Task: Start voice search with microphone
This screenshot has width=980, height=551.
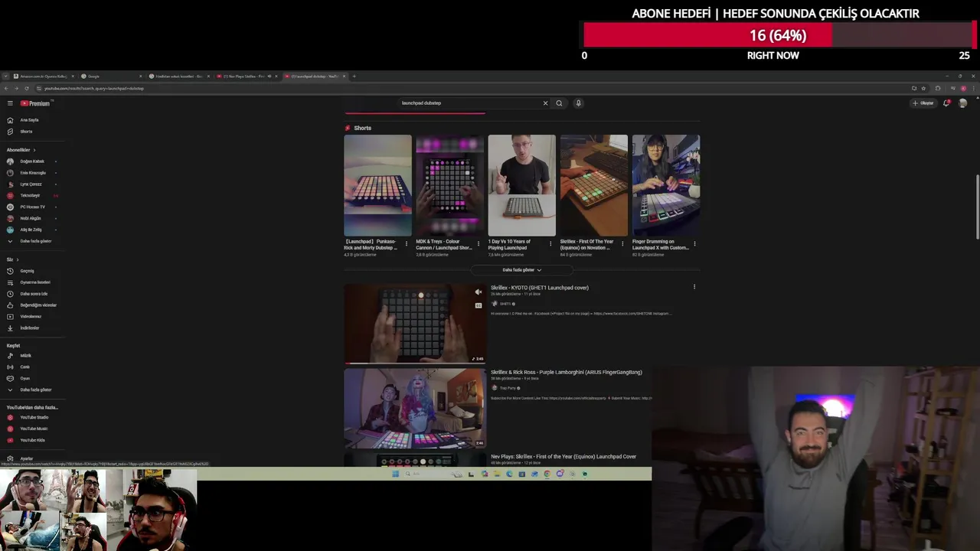Action: point(578,103)
